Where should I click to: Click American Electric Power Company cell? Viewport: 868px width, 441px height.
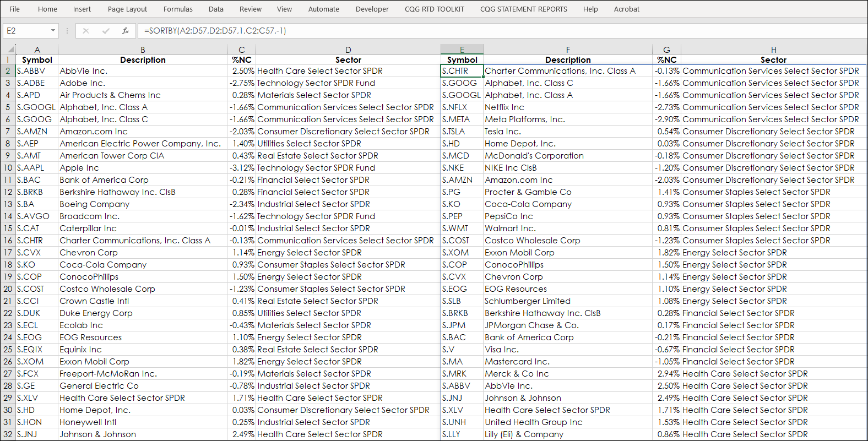click(x=143, y=144)
